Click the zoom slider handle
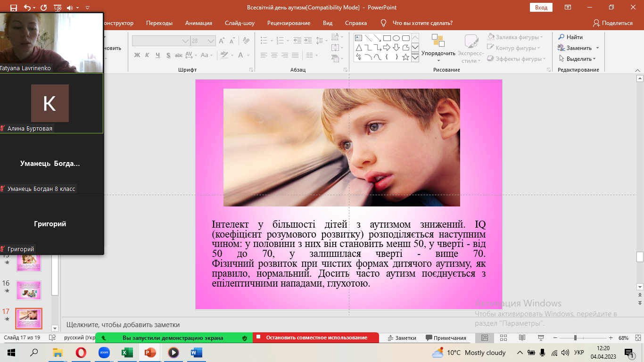Screen dimensions: 644x362 pyautogui.click(x=575, y=338)
